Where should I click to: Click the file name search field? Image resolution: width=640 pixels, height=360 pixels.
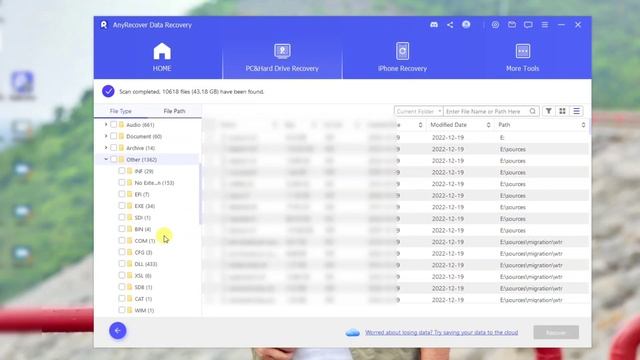486,111
